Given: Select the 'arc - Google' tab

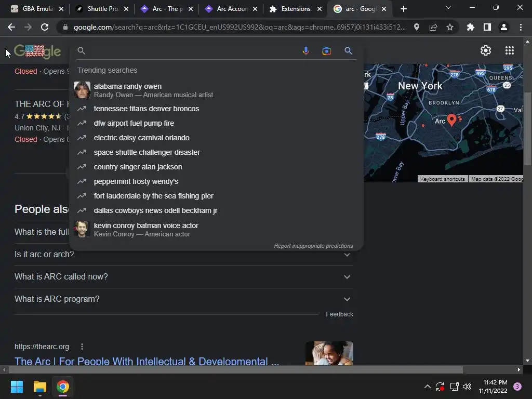Looking at the screenshot, I should [360, 9].
